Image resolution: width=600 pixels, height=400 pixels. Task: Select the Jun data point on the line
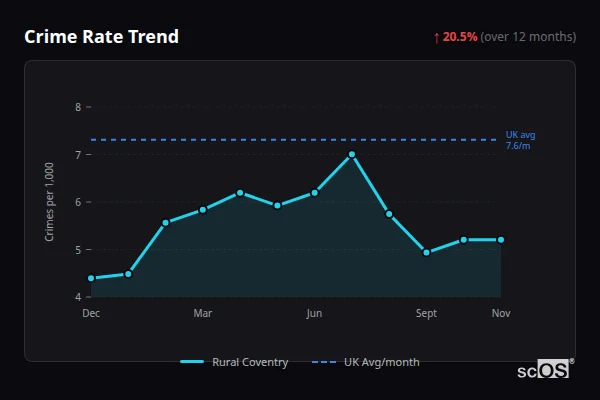(315, 193)
